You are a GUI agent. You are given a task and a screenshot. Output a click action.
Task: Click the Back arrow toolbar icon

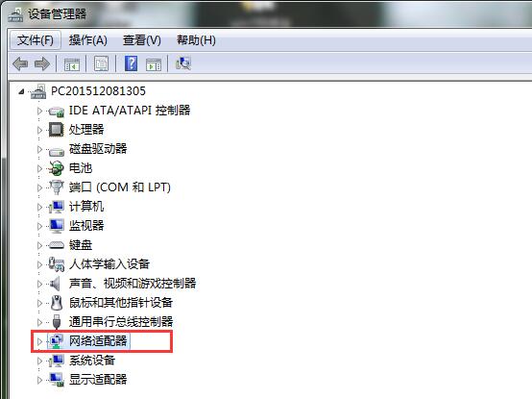pos(20,63)
